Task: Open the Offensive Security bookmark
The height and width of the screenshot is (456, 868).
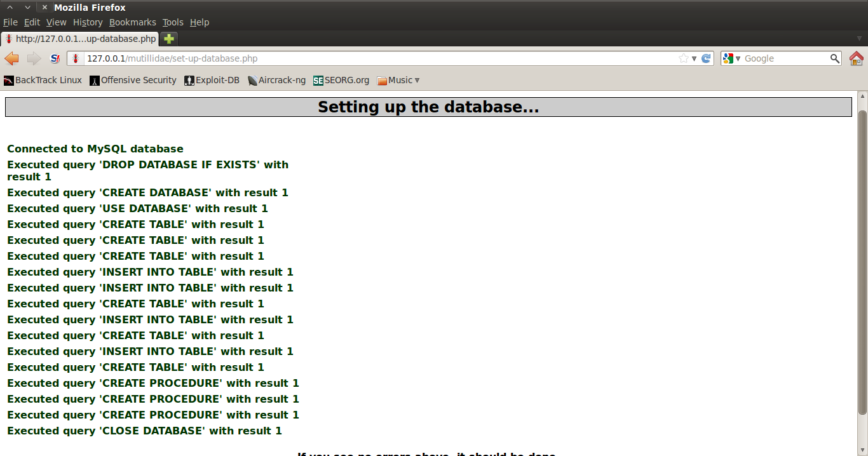Action: 133,80
